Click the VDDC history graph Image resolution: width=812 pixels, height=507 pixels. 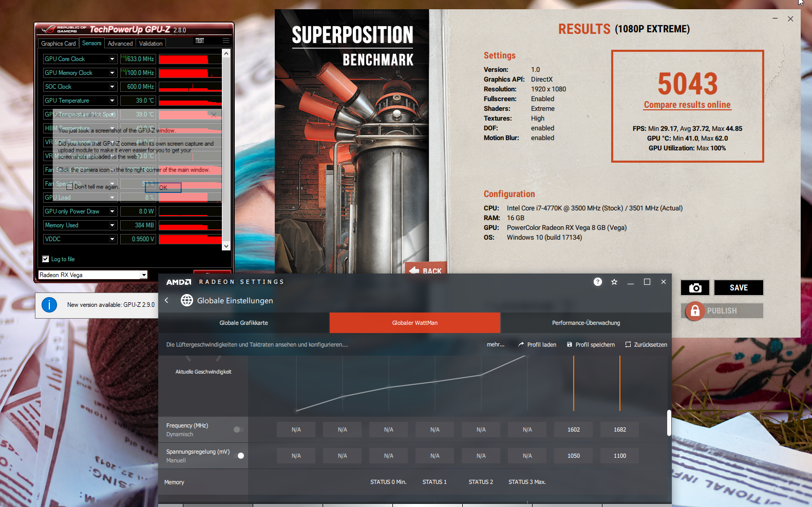pyautogui.click(x=190, y=239)
